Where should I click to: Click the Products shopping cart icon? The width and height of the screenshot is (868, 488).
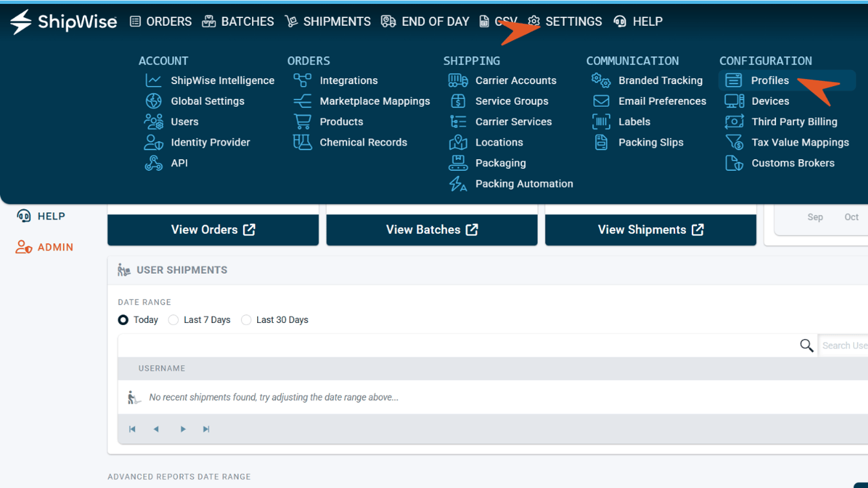click(303, 122)
